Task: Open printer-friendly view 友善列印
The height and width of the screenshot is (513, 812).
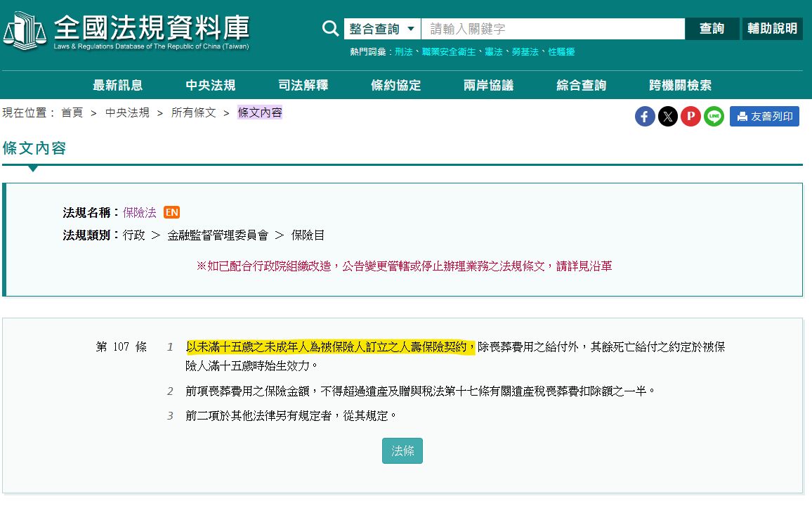Action: [764, 117]
